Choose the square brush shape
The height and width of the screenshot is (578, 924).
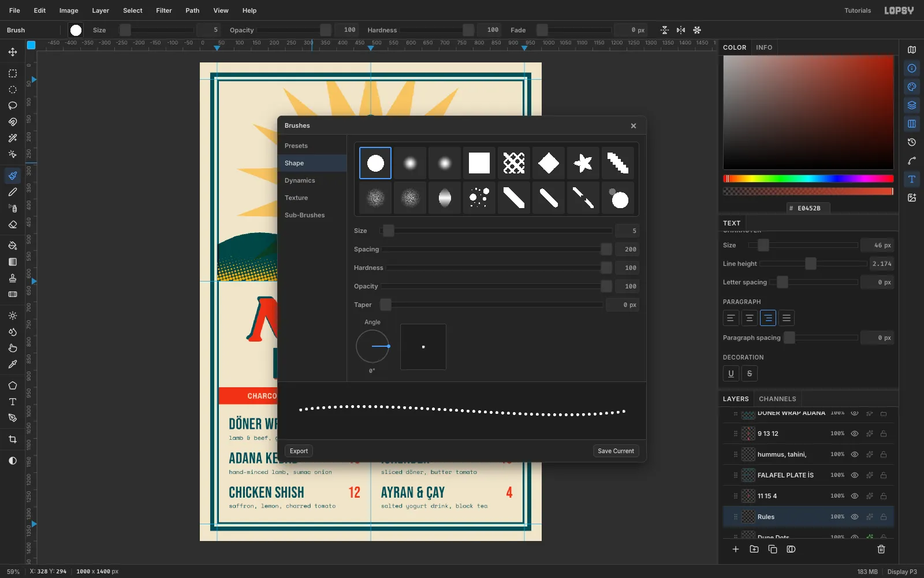(479, 163)
